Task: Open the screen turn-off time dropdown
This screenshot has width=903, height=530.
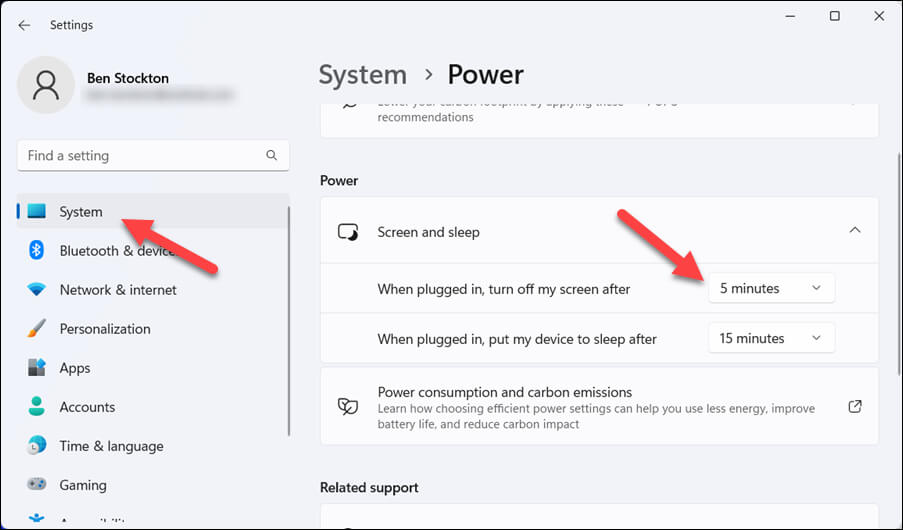Action: click(771, 288)
